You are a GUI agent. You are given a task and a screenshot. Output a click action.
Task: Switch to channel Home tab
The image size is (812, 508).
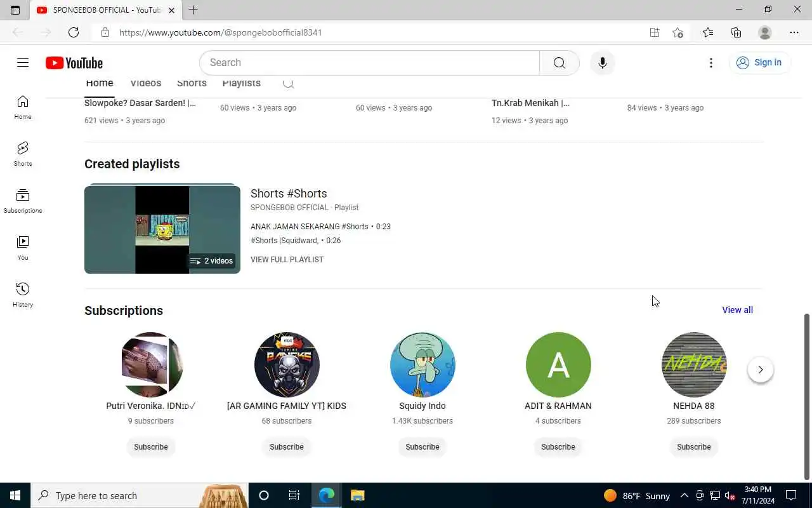(x=100, y=83)
